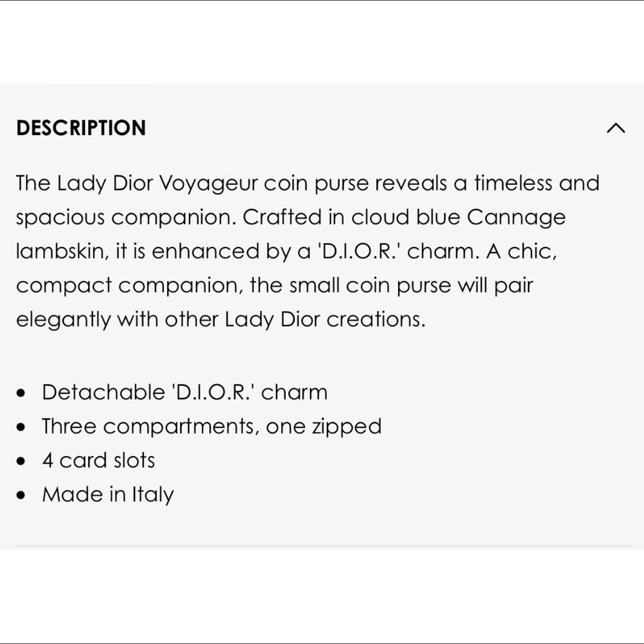Click the bullet point before 'Detachable'

pyautogui.click(x=21, y=393)
